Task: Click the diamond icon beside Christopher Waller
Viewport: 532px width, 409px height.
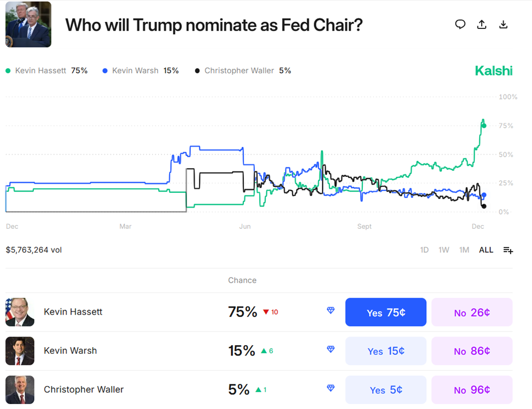Action: 331,388
